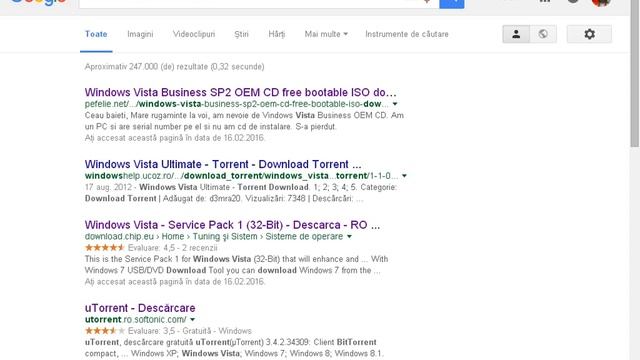This screenshot has height=360, width=640.
Task: Click the windowshelp.ucoz.ro green URL
Action: click(x=241, y=176)
